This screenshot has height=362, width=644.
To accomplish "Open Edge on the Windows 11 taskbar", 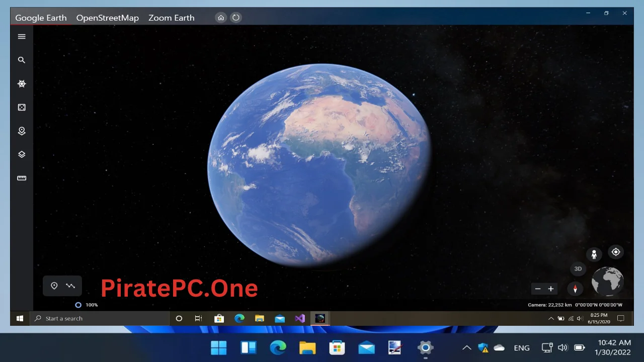I will [278, 347].
